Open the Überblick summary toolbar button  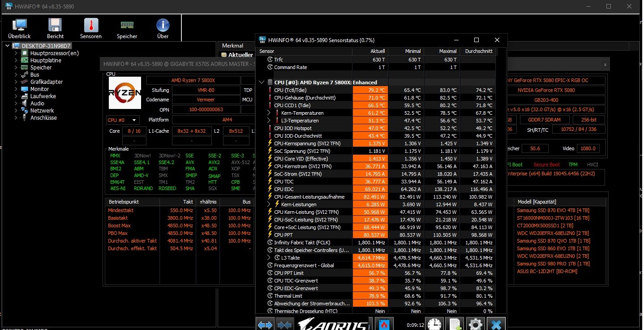tap(19, 29)
